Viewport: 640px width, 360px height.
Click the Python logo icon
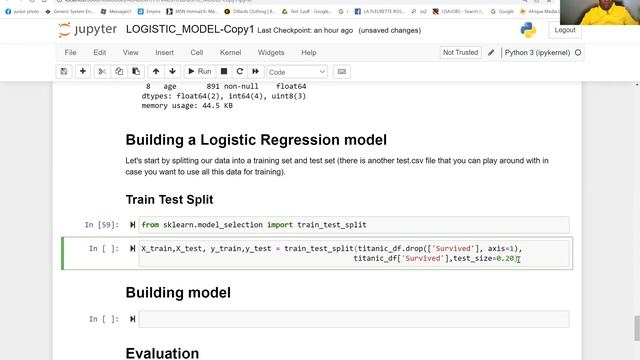(528, 30)
